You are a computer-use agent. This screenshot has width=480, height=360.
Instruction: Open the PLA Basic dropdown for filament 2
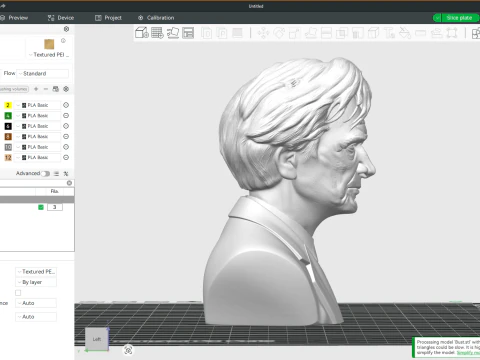[x=38, y=105]
